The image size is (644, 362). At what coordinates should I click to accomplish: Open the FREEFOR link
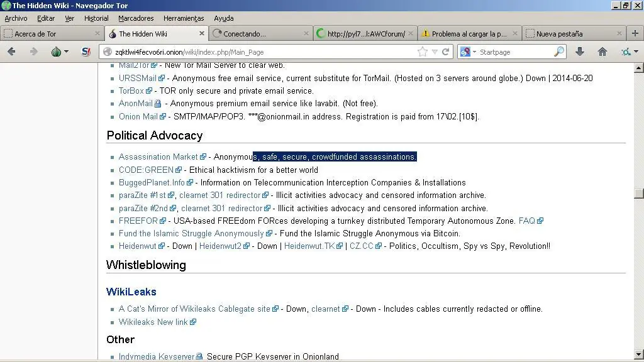pos(138,221)
